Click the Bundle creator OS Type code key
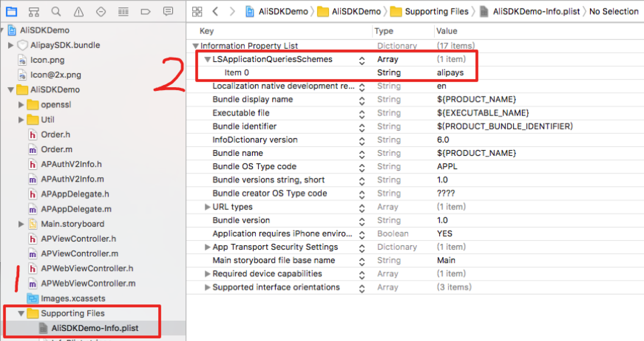Image resolution: width=644 pixels, height=341 pixels. (270, 193)
